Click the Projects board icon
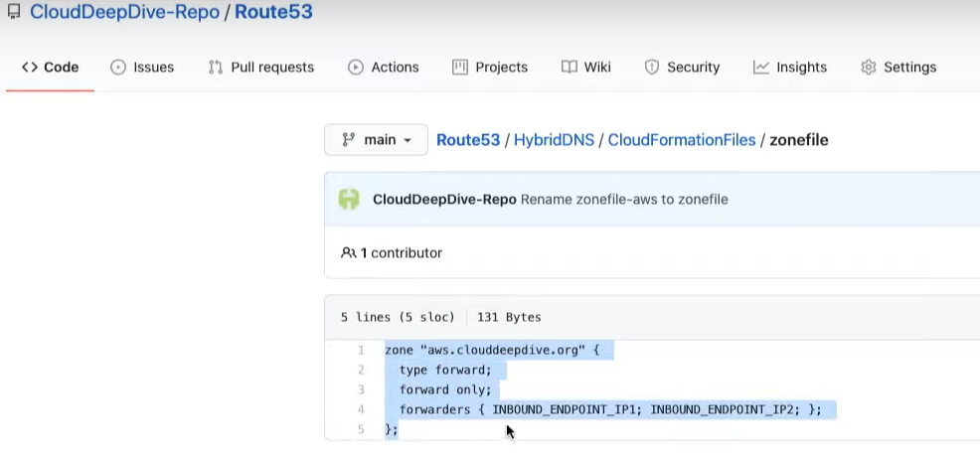 460,68
